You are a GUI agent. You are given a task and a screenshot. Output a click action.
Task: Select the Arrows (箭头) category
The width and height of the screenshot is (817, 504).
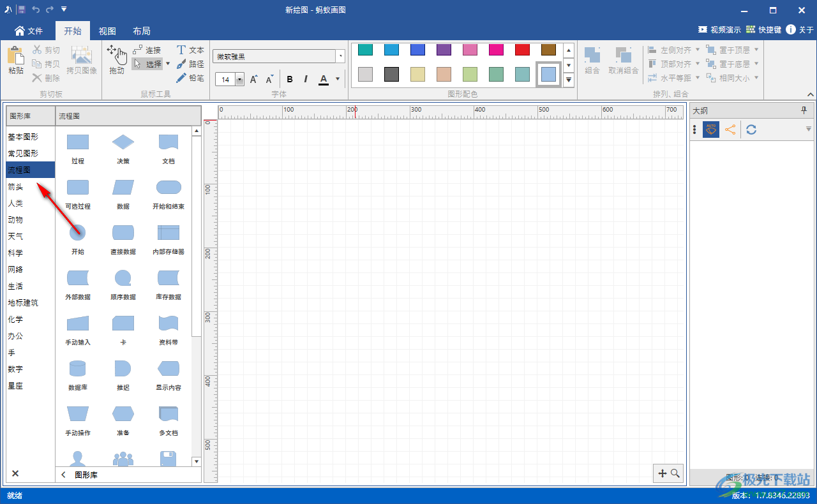31,186
